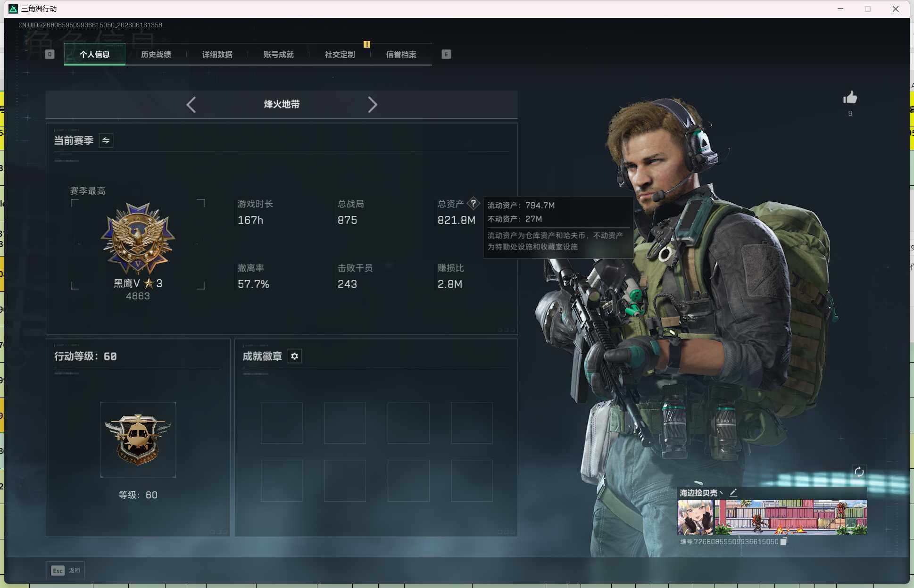Select last empty achievement badge slot, top row
Viewport: 914px width, 588px height.
click(472, 423)
